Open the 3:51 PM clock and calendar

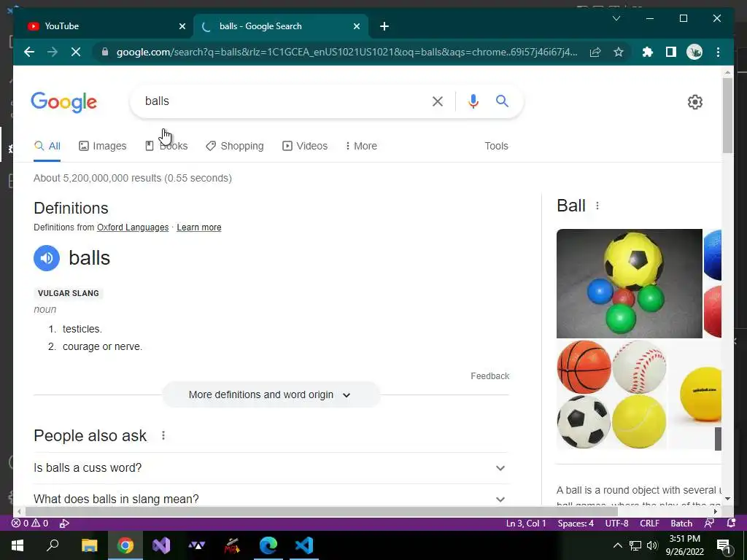click(x=684, y=545)
